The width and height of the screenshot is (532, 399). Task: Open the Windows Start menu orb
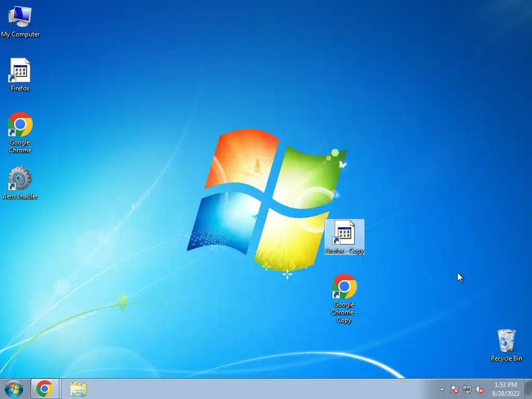14,389
